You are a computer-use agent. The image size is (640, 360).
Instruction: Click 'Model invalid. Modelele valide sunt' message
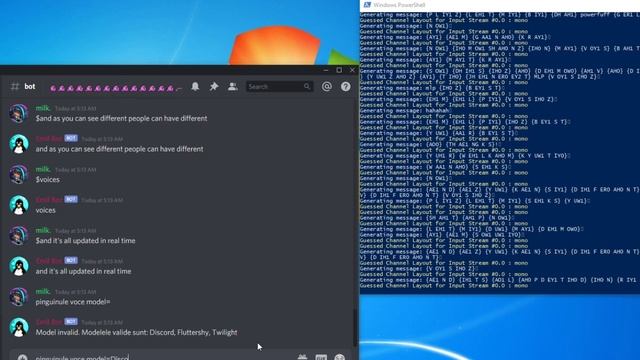pos(136,332)
